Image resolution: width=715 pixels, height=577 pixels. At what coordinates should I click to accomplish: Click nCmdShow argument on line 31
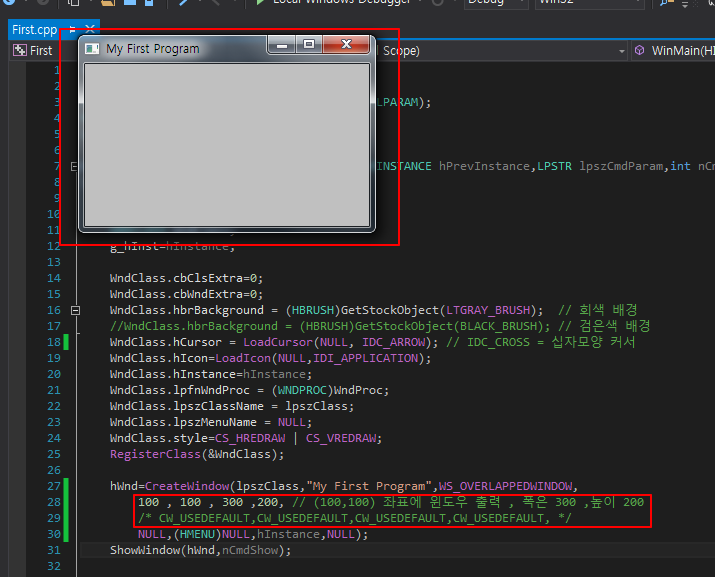tap(250, 550)
